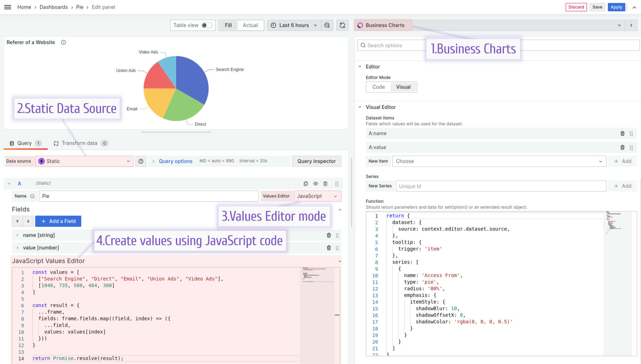Open the hamburger navigation menu
Screen dimensions: 641x364
click(x=8, y=7)
